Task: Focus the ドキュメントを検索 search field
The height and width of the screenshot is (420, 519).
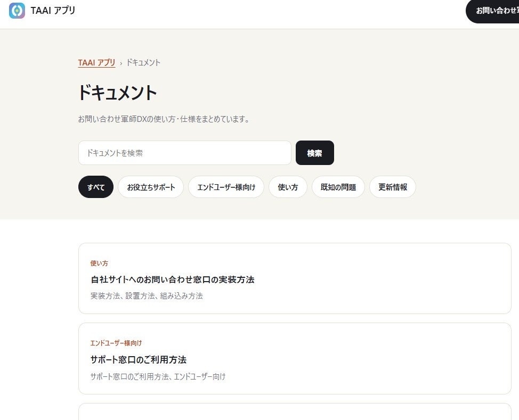Action: [185, 153]
